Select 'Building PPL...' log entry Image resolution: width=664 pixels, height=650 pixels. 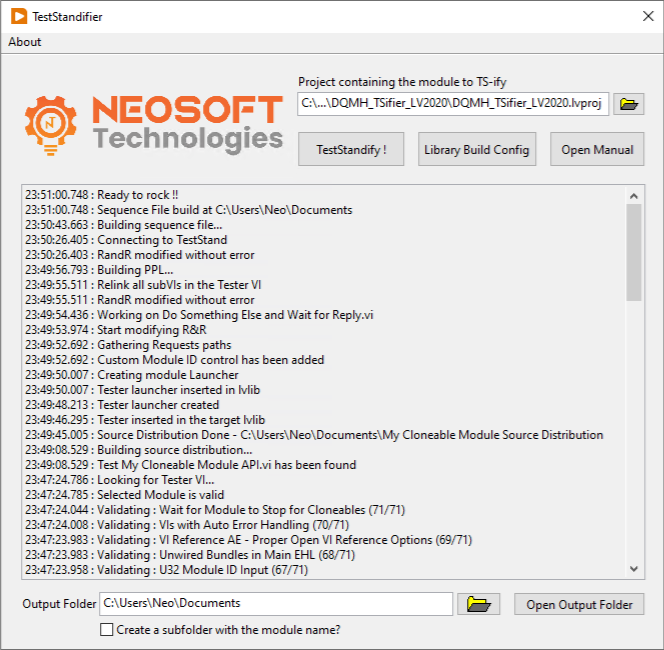point(99,270)
